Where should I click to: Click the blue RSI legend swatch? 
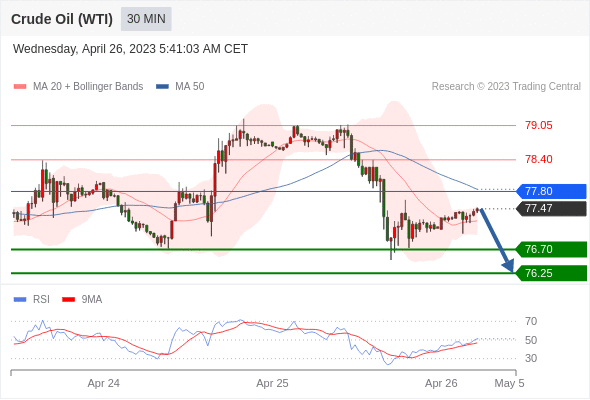[x=20, y=300]
